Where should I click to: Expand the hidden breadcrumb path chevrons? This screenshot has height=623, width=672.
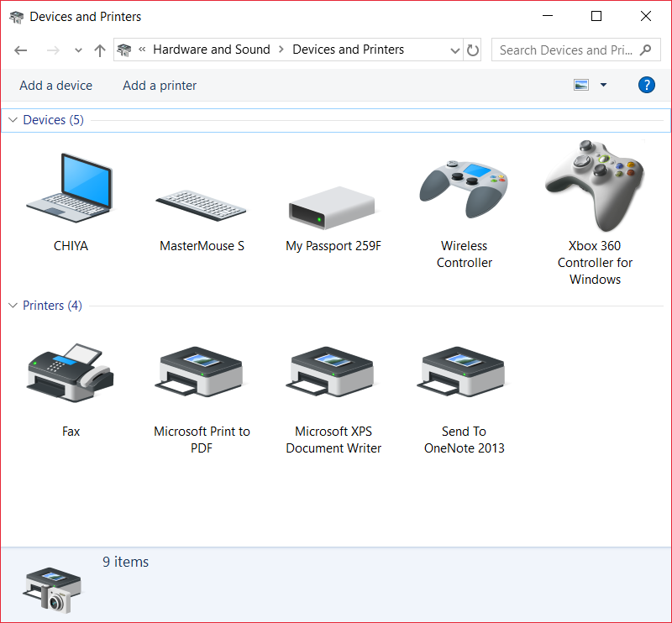point(142,50)
